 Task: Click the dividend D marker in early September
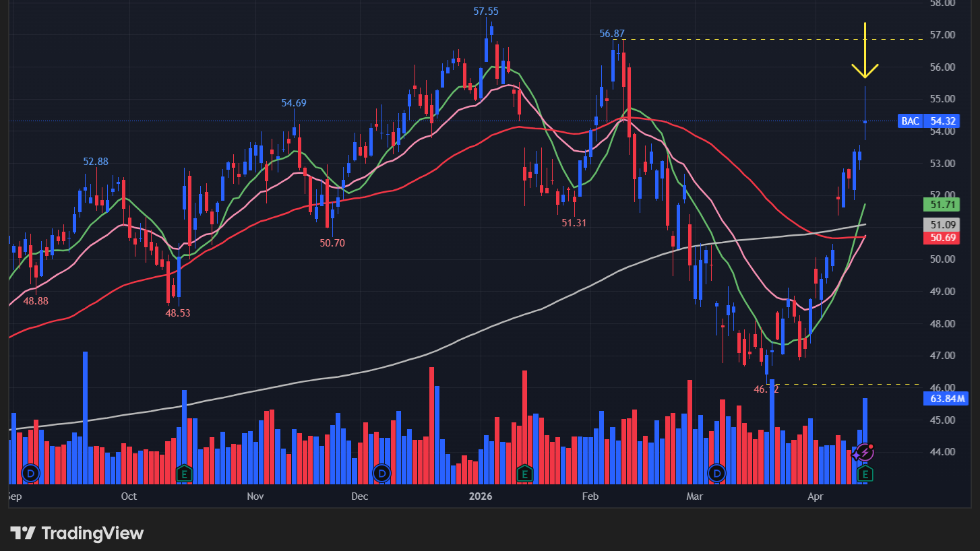(31, 473)
